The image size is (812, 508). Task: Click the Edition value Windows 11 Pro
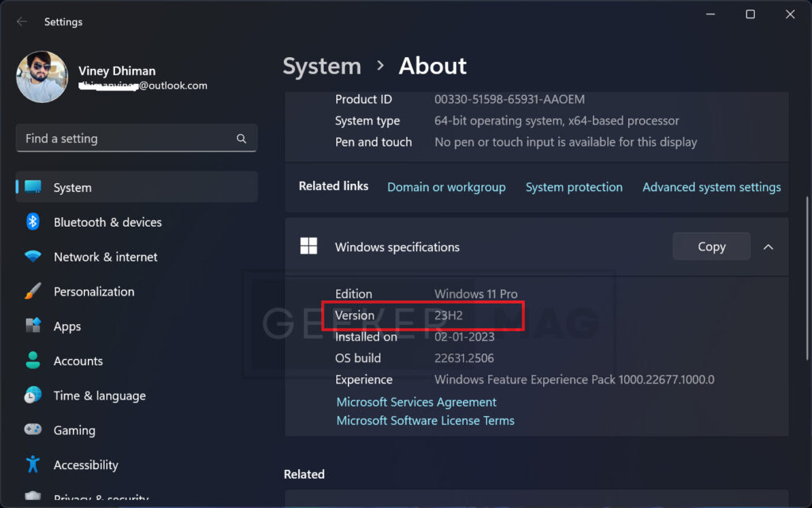tap(476, 294)
